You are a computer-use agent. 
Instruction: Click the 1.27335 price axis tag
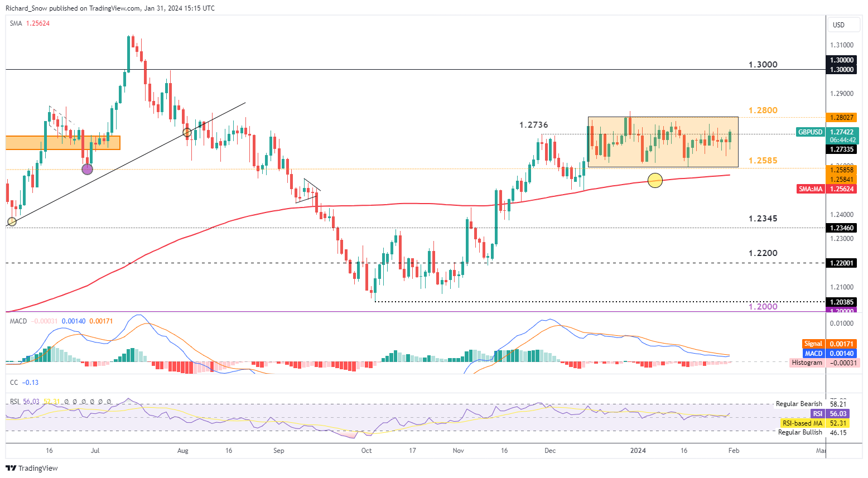coord(842,149)
